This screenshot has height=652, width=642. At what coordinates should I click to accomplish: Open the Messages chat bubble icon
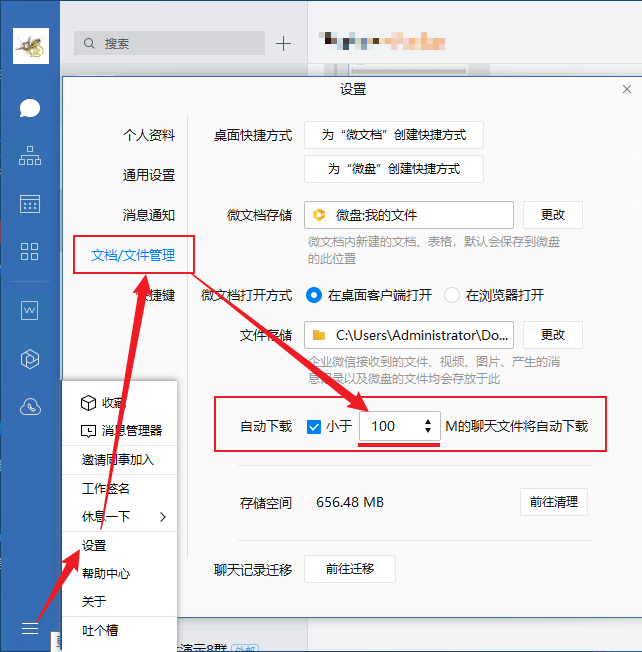coord(30,109)
